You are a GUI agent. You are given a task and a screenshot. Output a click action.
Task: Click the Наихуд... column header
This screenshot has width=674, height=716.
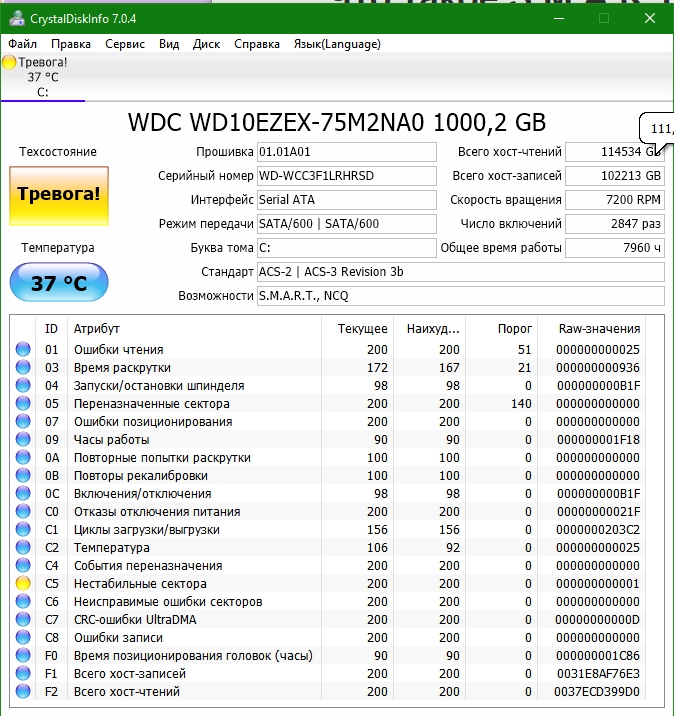pos(430,329)
